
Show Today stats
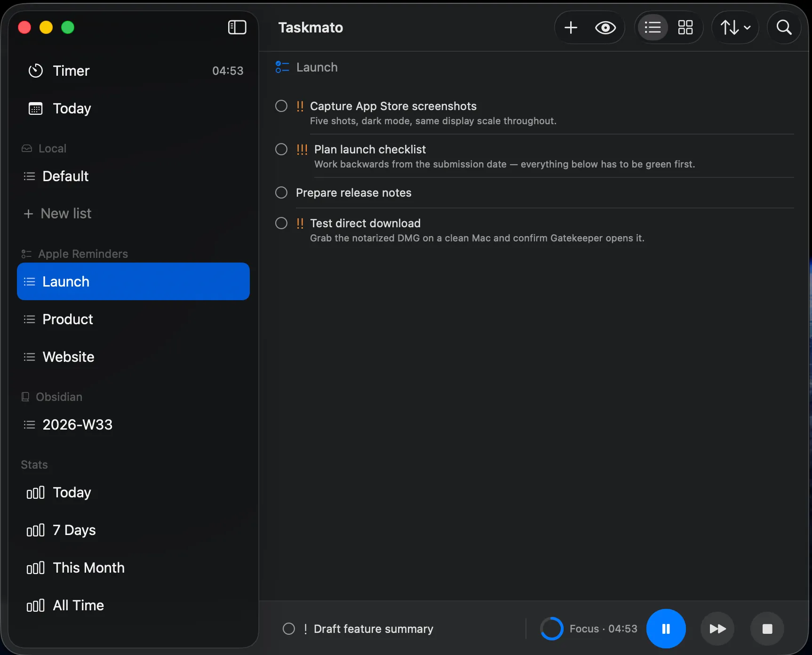point(134,492)
